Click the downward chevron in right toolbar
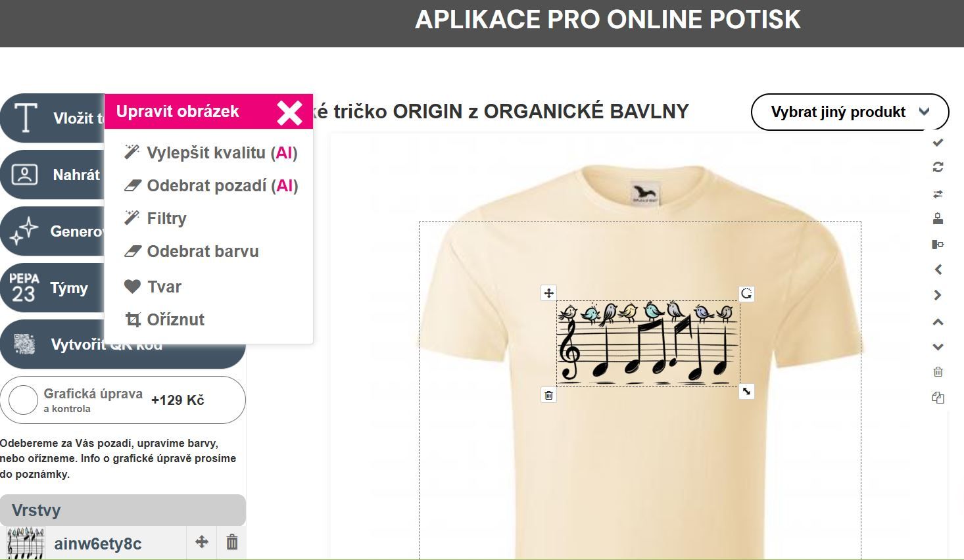This screenshot has height=560, width=964. coord(938,347)
